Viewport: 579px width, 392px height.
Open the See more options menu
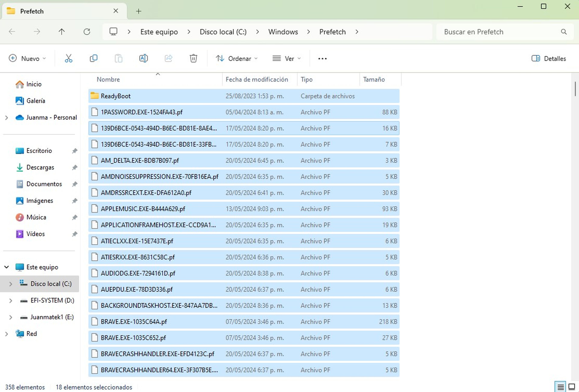click(x=322, y=58)
